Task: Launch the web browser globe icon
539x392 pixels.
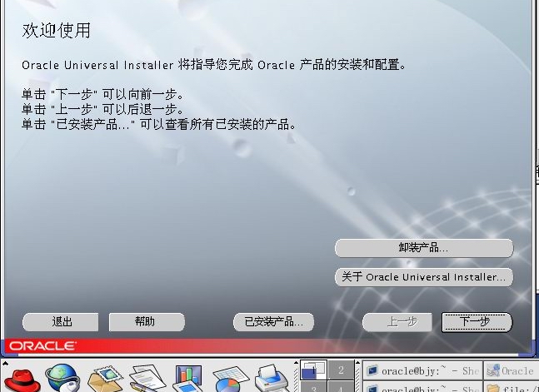Action: 62,377
